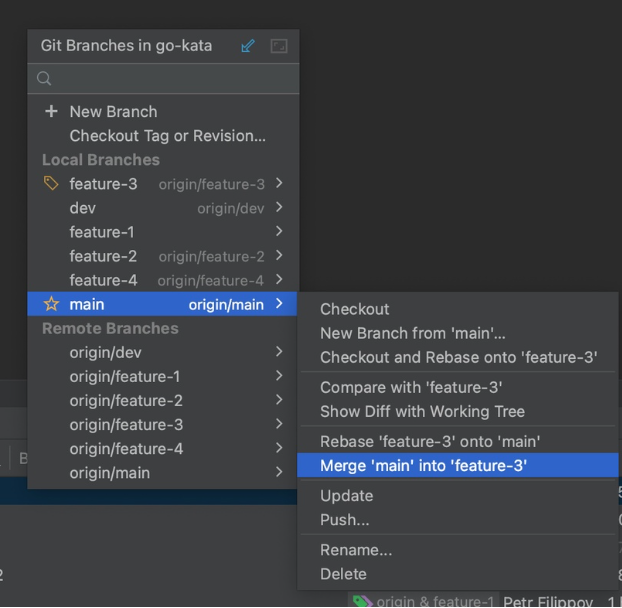
Task: Click Show Diff with Working Tree
Action: pos(422,411)
